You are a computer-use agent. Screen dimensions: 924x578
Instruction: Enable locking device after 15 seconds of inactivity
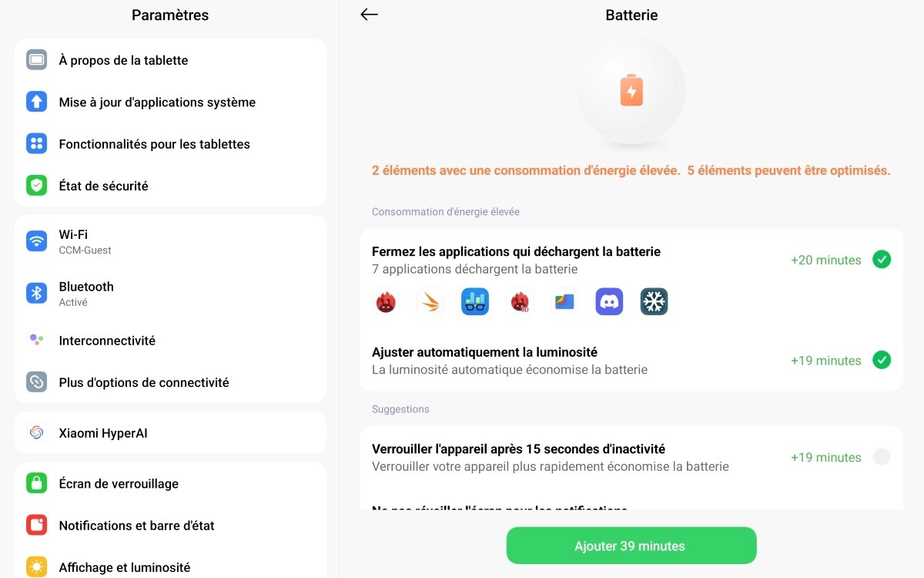[882, 457]
